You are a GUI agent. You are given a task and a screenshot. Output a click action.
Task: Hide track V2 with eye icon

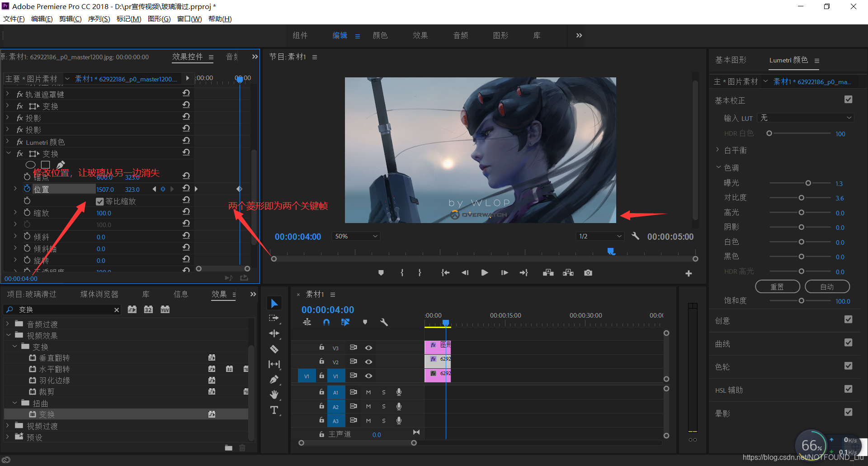(369, 362)
